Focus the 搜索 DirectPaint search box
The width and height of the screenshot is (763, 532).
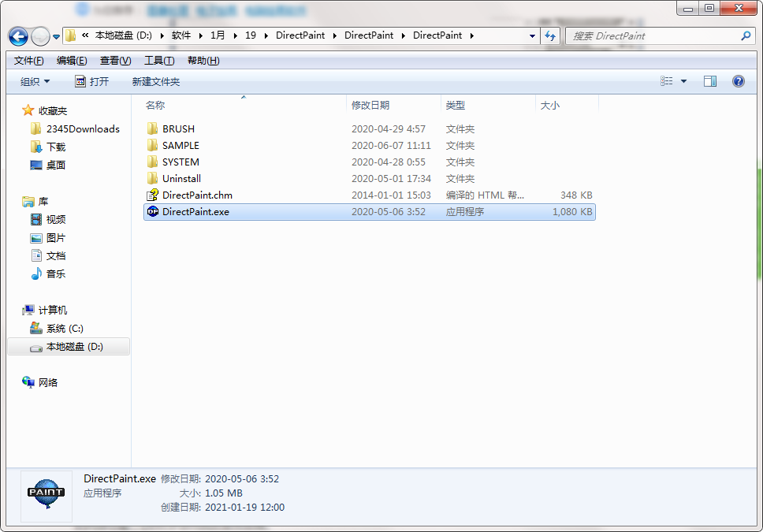pos(661,36)
